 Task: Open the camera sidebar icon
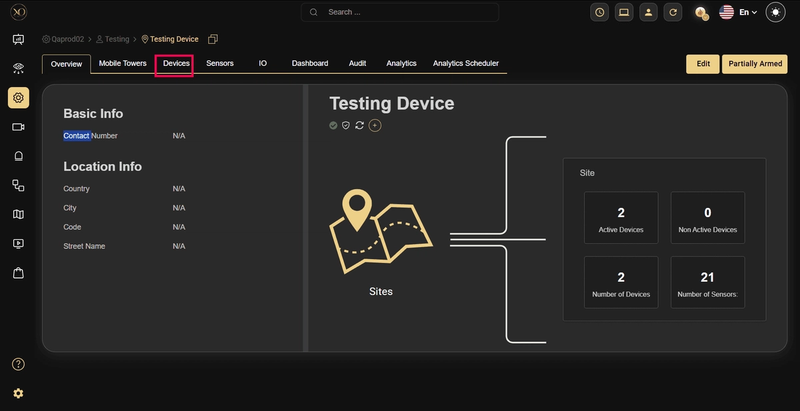(x=18, y=127)
